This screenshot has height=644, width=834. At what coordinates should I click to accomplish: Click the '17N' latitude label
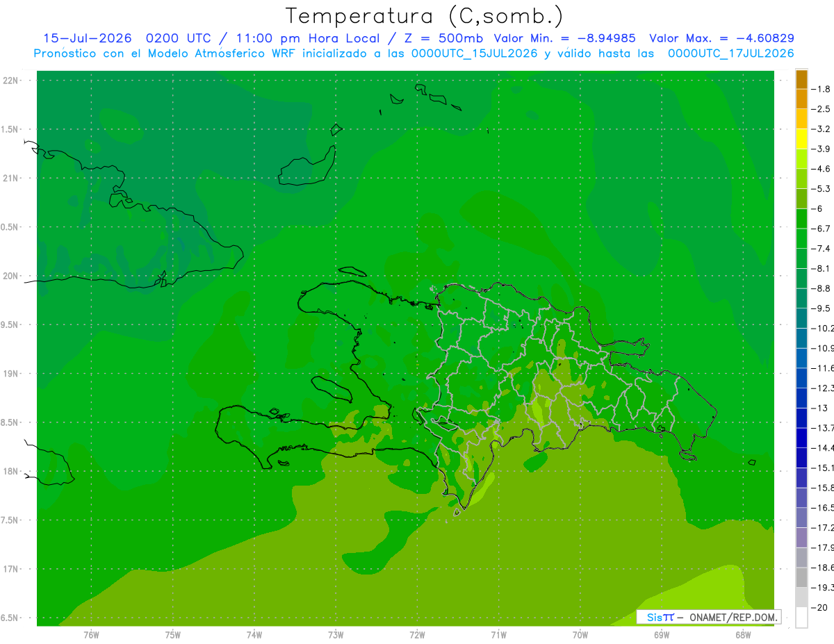(11, 569)
